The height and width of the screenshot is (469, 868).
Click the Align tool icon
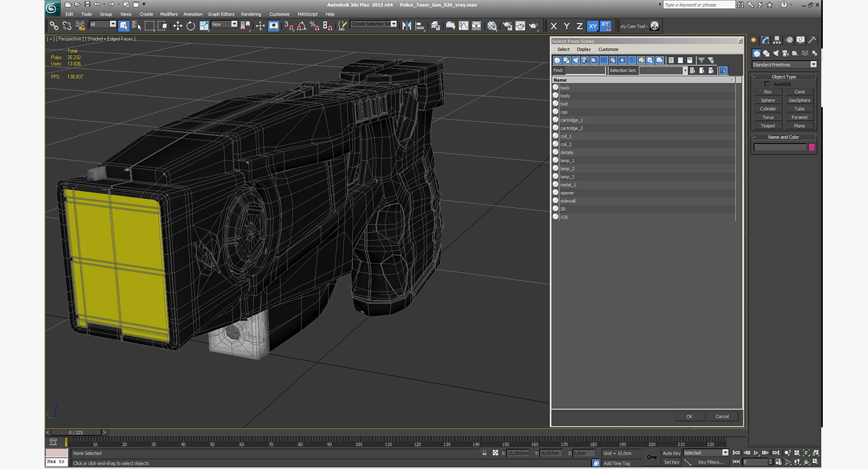coord(420,26)
